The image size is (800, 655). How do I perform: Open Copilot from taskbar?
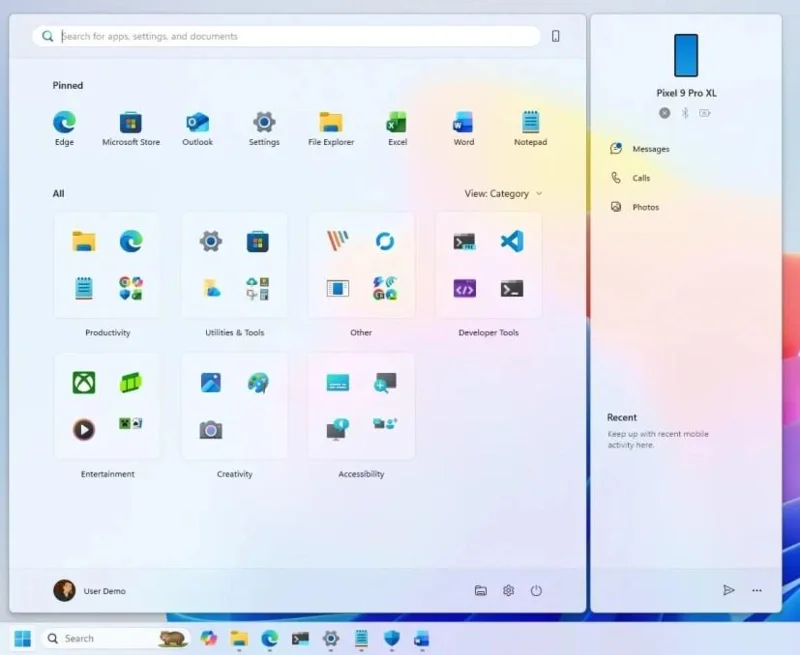(x=209, y=638)
